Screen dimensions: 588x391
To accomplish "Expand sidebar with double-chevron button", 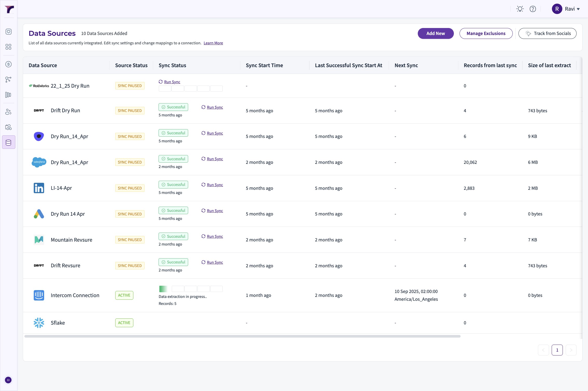I will 8,380.
